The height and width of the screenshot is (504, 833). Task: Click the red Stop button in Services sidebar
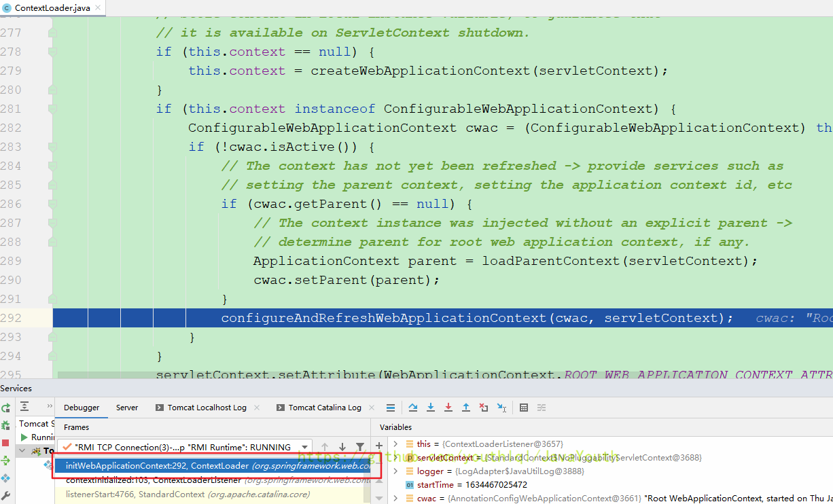click(6, 443)
